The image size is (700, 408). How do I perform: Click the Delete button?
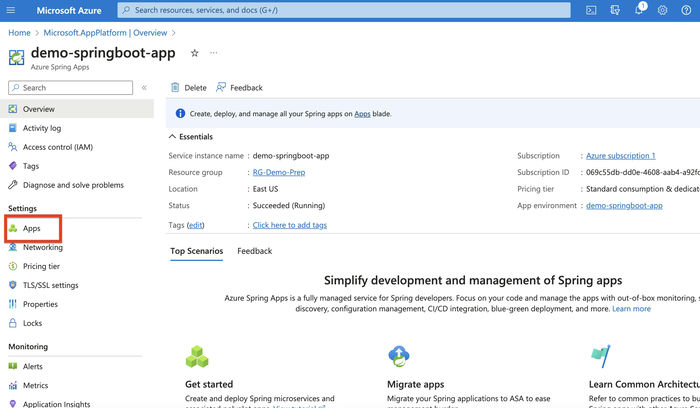(189, 87)
